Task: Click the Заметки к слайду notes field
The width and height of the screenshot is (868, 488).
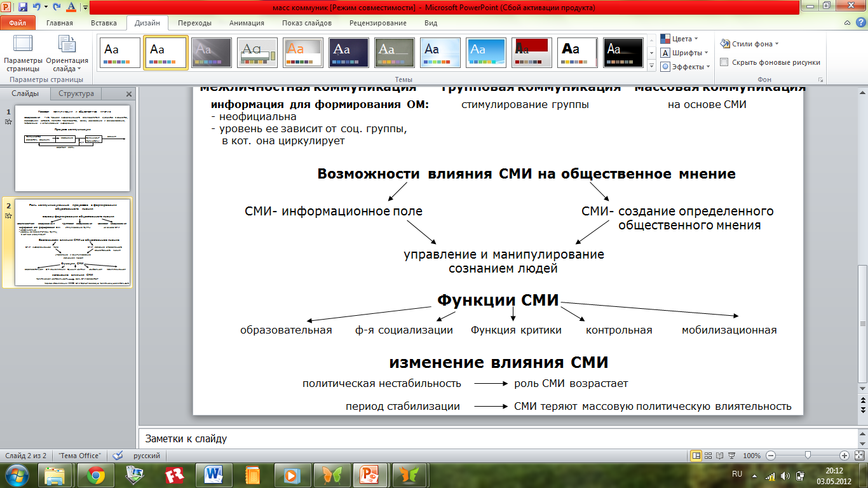Action: pos(498,438)
